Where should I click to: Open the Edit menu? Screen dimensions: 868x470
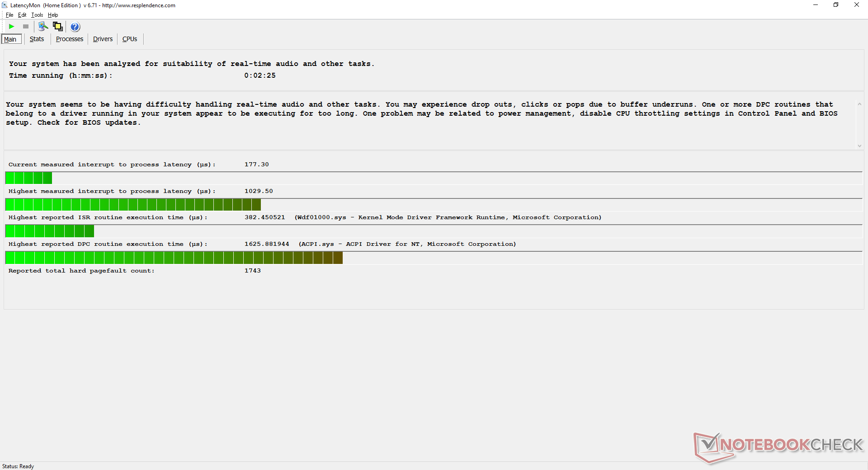(22, 15)
